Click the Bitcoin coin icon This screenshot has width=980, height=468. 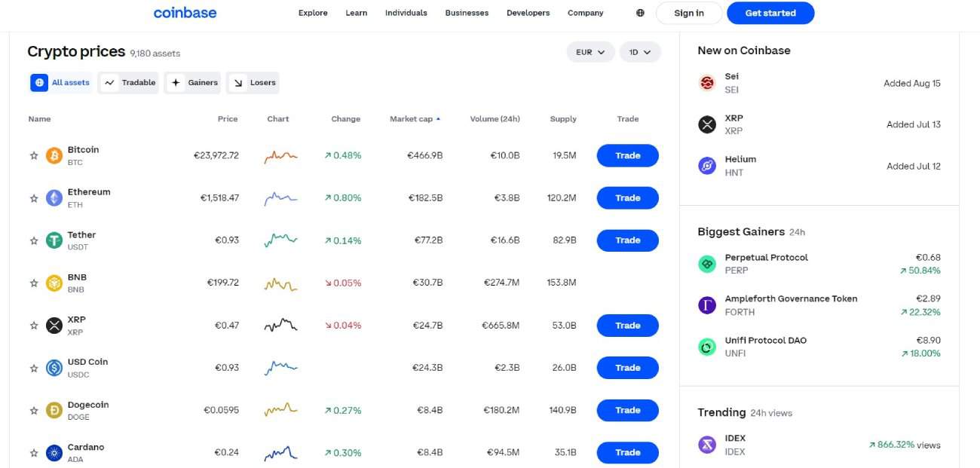(x=54, y=156)
